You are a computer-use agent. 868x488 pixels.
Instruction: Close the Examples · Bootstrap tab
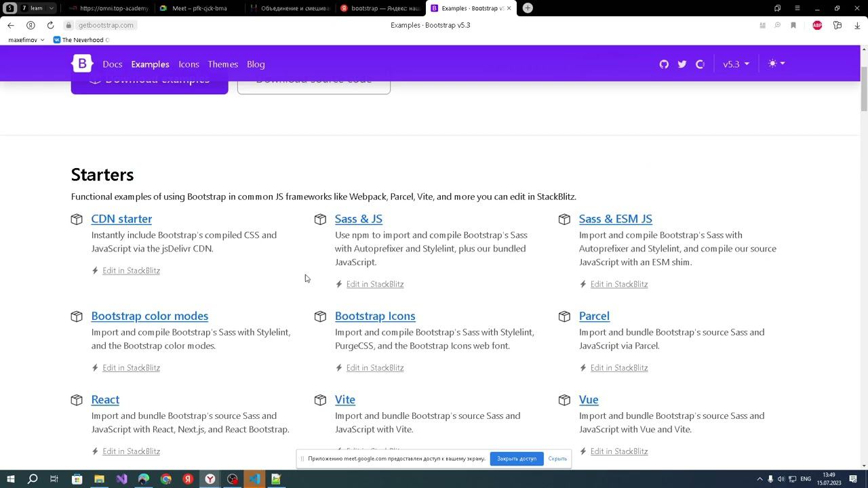point(509,8)
